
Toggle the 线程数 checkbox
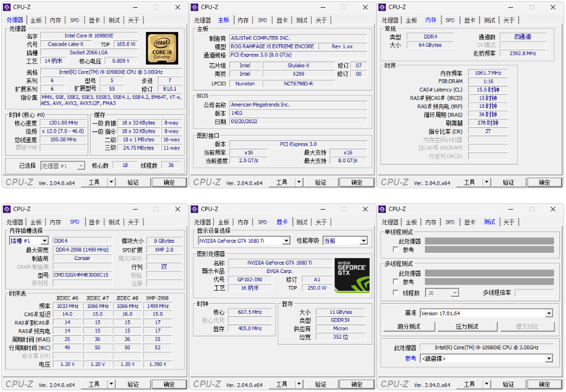coord(396,293)
